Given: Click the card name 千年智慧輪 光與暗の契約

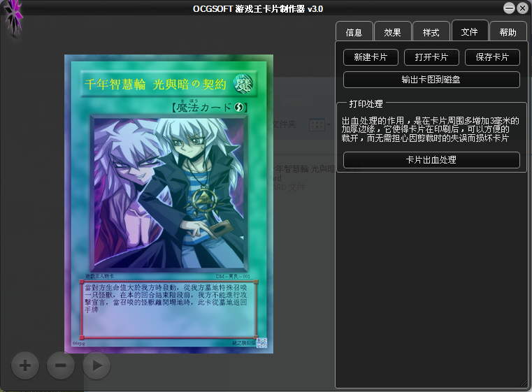Looking at the screenshot, I should [155, 85].
